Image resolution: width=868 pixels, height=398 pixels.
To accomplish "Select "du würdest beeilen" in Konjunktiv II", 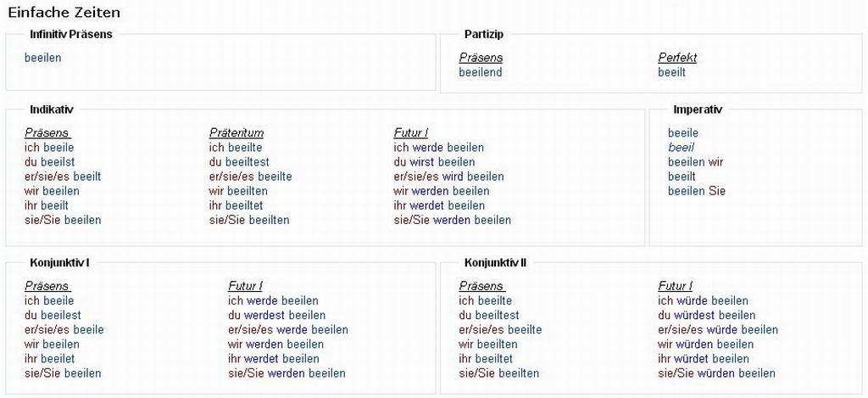I will click(x=706, y=315).
